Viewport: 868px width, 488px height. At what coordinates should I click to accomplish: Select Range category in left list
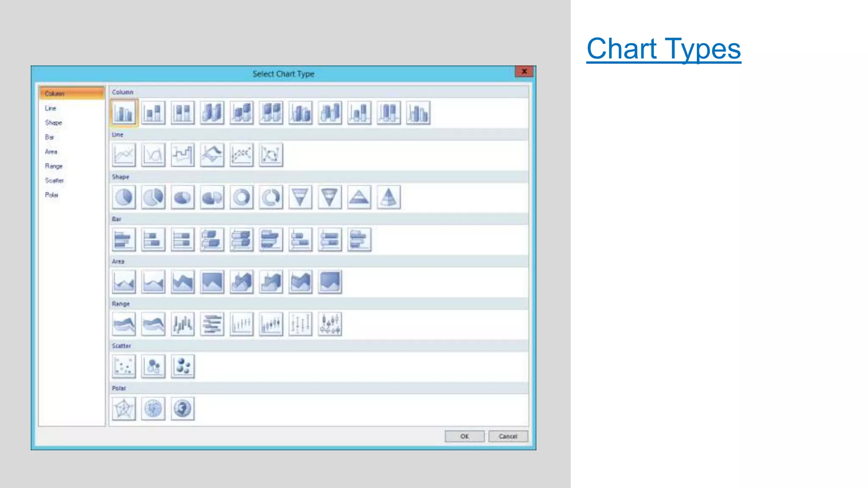(53, 166)
